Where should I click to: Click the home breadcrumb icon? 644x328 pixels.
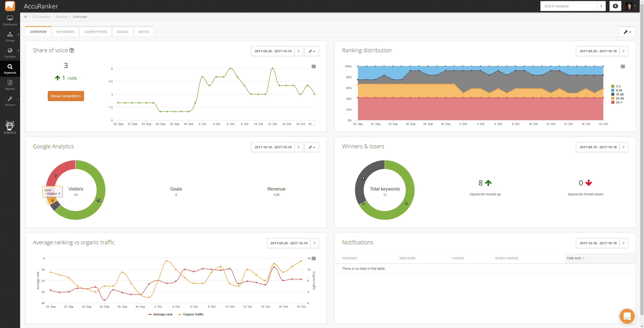pos(25,17)
